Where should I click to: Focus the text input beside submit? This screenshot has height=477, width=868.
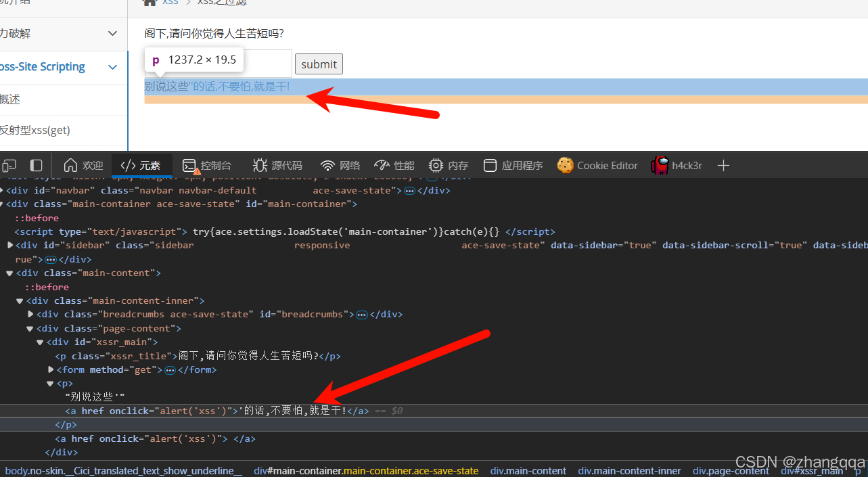pyautogui.click(x=219, y=64)
